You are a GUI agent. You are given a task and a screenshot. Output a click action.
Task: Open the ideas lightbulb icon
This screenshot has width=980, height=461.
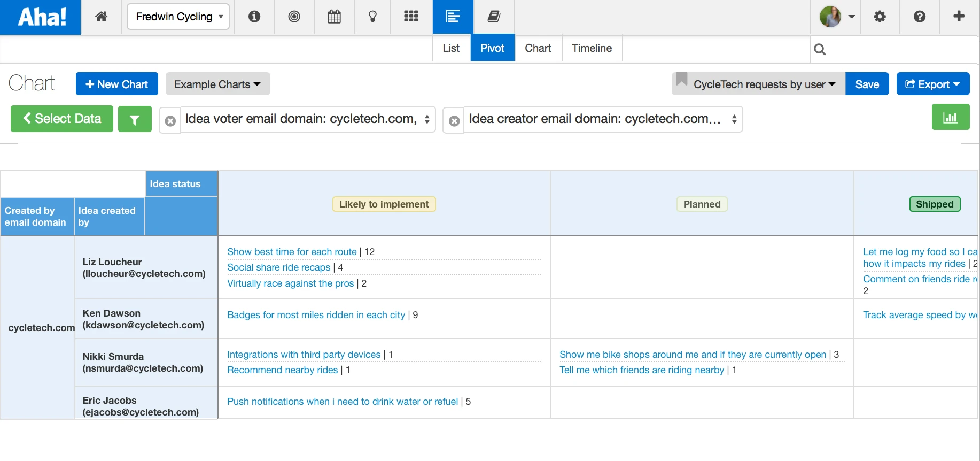click(x=373, y=17)
